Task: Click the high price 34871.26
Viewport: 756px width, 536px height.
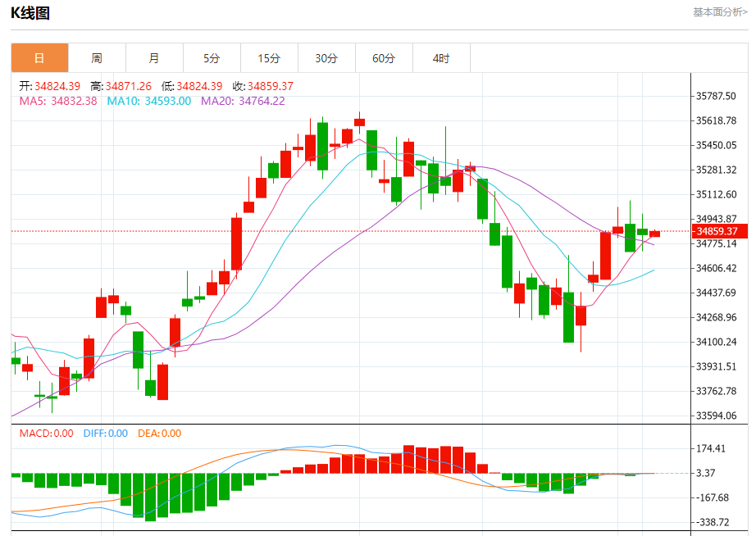Action: click(x=128, y=86)
